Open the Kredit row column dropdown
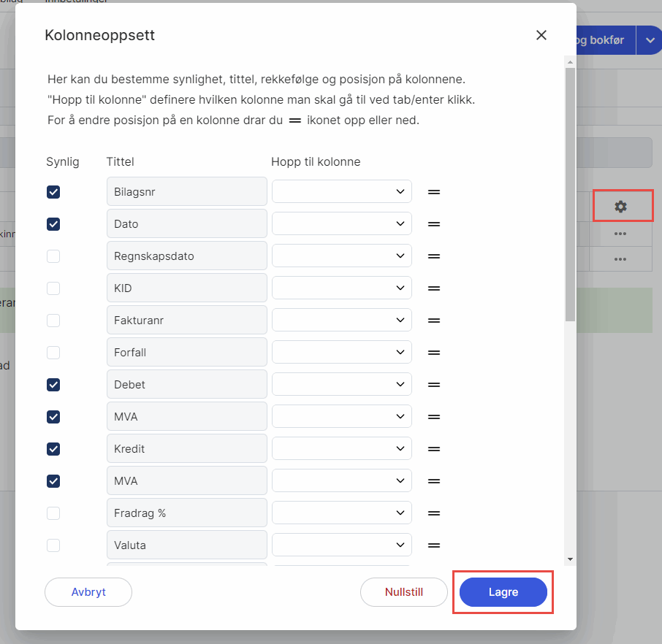 pos(341,449)
